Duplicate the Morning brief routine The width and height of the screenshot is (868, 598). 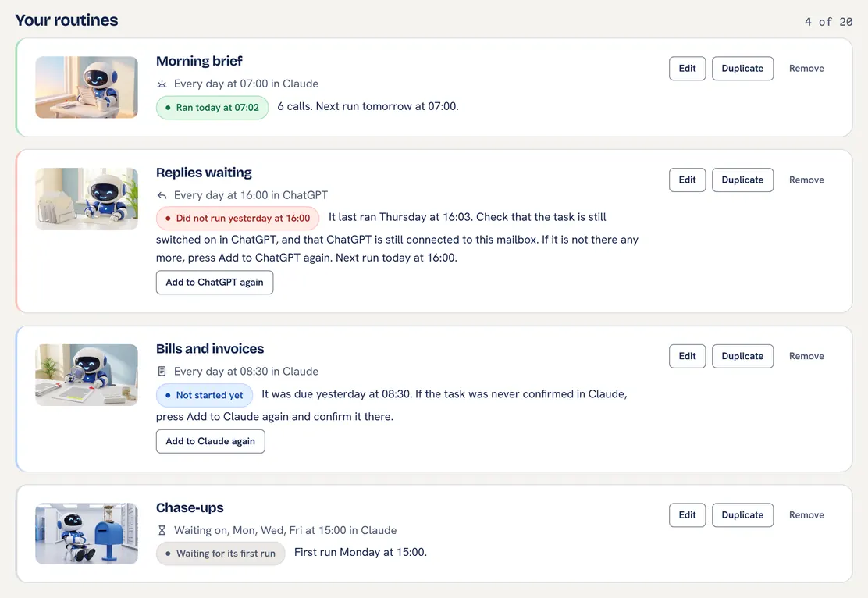click(x=742, y=69)
